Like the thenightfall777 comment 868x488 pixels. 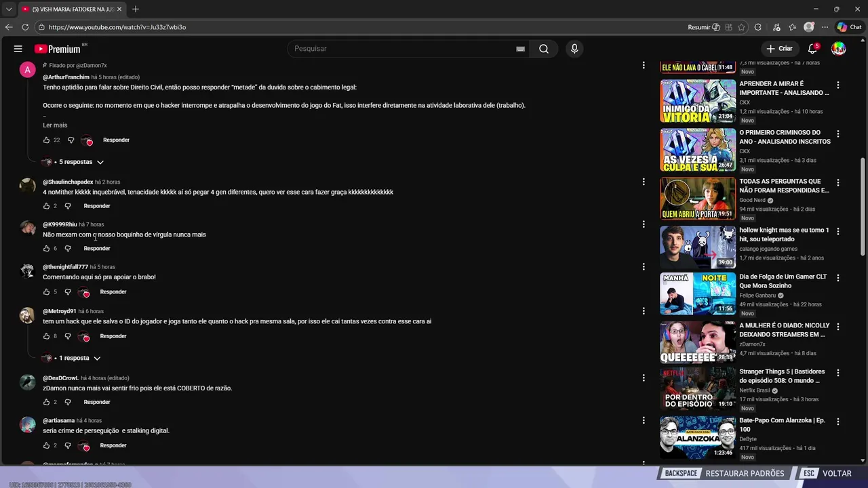click(x=47, y=292)
